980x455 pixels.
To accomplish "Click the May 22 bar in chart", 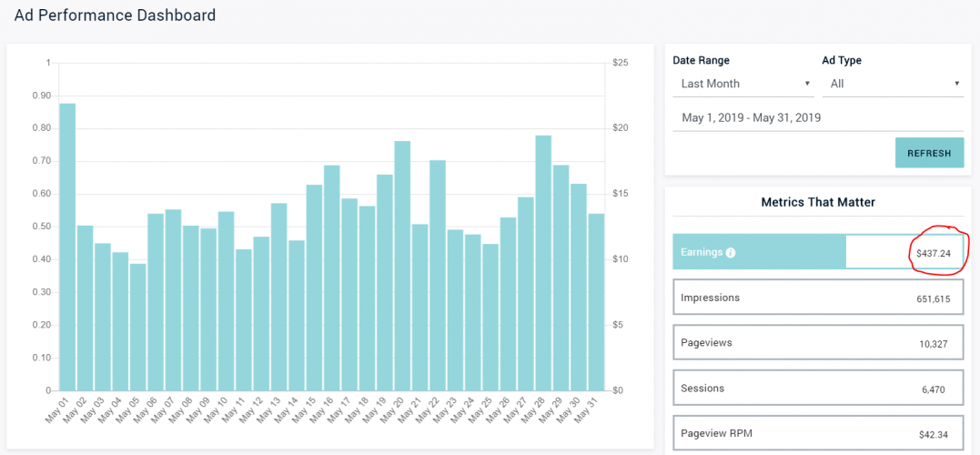I will click(438, 276).
